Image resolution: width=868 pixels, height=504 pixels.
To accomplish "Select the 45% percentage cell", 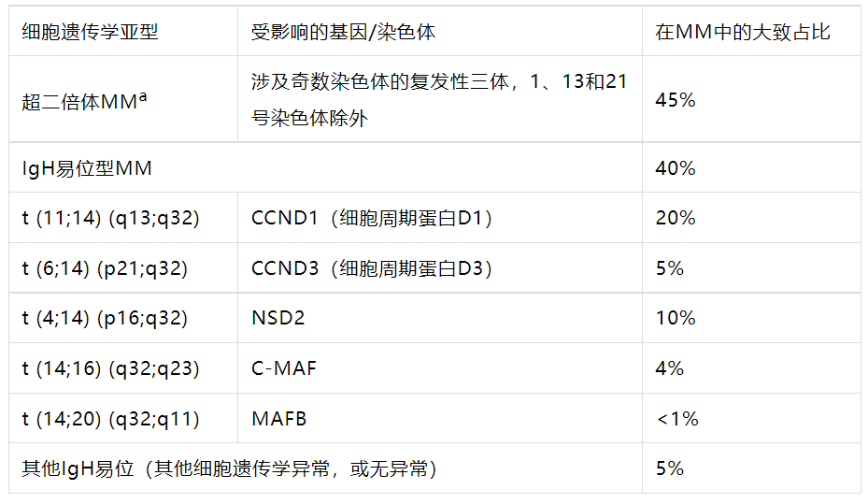I will pyautogui.click(x=676, y=99).
